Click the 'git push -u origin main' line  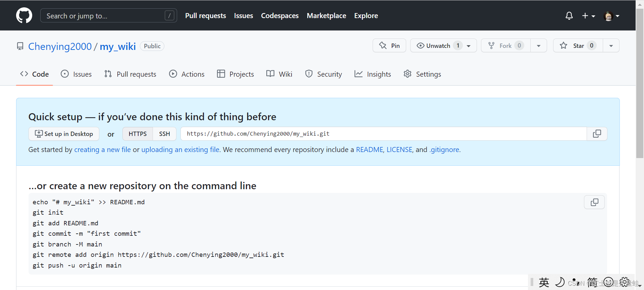click(77, 265)
